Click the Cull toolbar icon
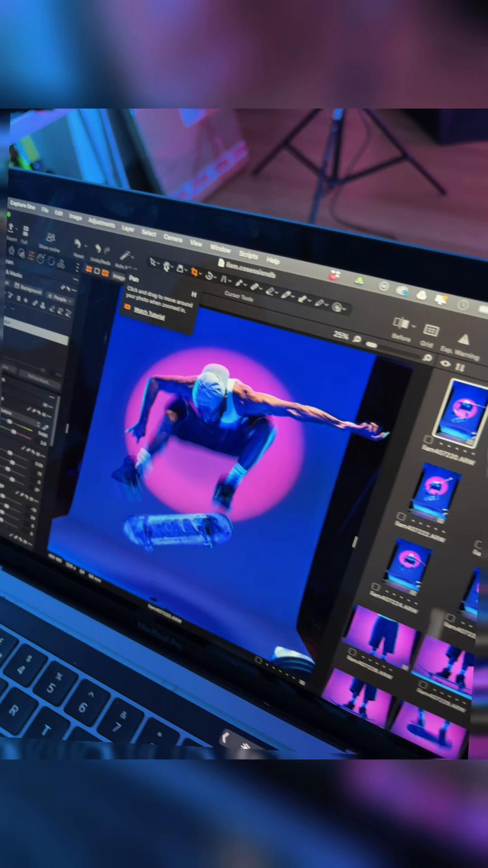This screenshot has width=488, height=868. pyautogui.click(x=25, y=231)
